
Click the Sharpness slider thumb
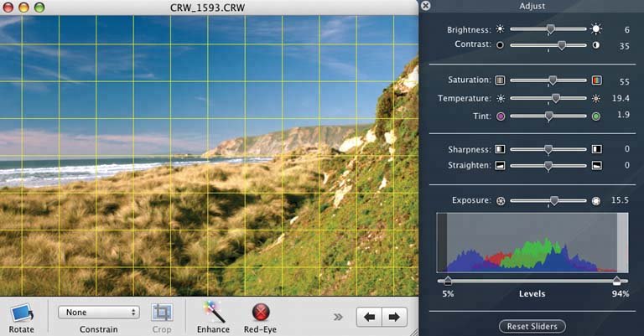[548, 149]
